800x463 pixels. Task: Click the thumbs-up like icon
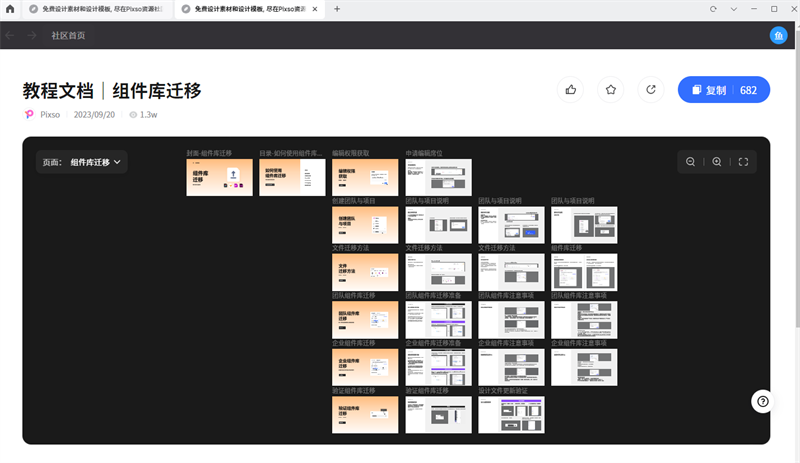[571, 90]
